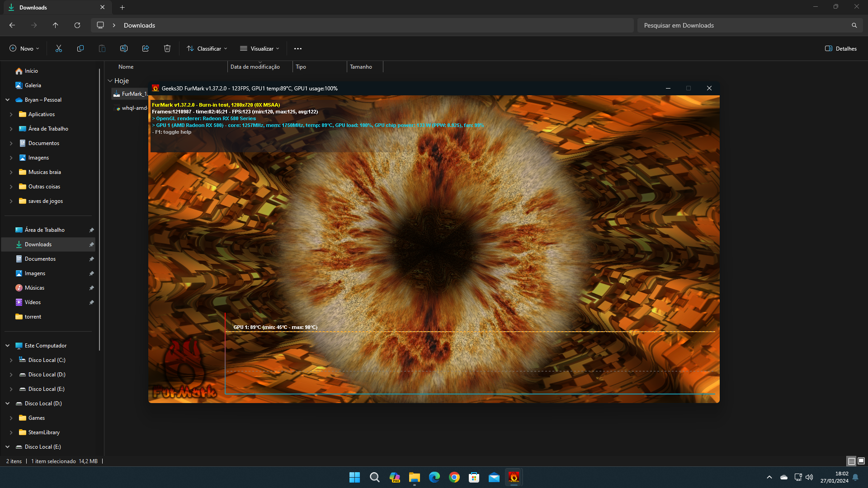Collapse Bryan – Pessoal tree node

tap(8, 100)
